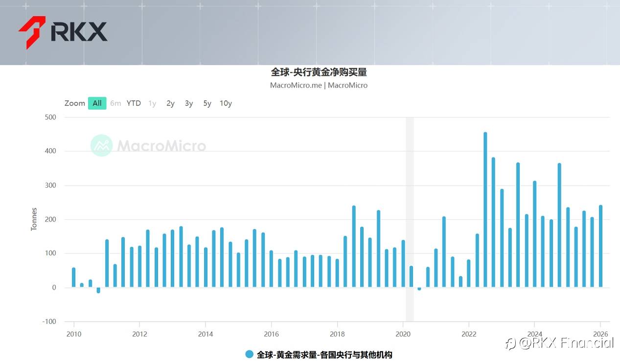Click the tallest bar in 2022
The width and height of the screenshot is (620, 364).
tap(485, 210)
